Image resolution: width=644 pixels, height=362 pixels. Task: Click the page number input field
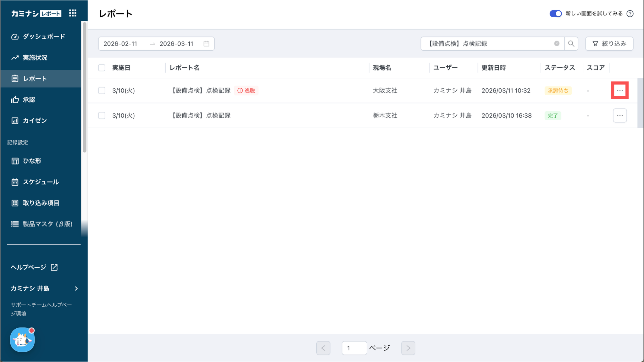click(x=354, y=348)
